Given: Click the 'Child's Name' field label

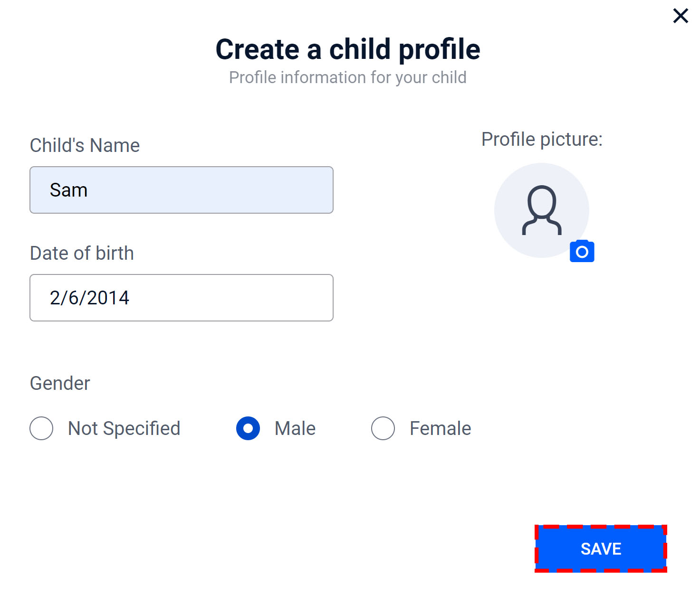Looking at the screenshot, I should (x=85, y=145).
